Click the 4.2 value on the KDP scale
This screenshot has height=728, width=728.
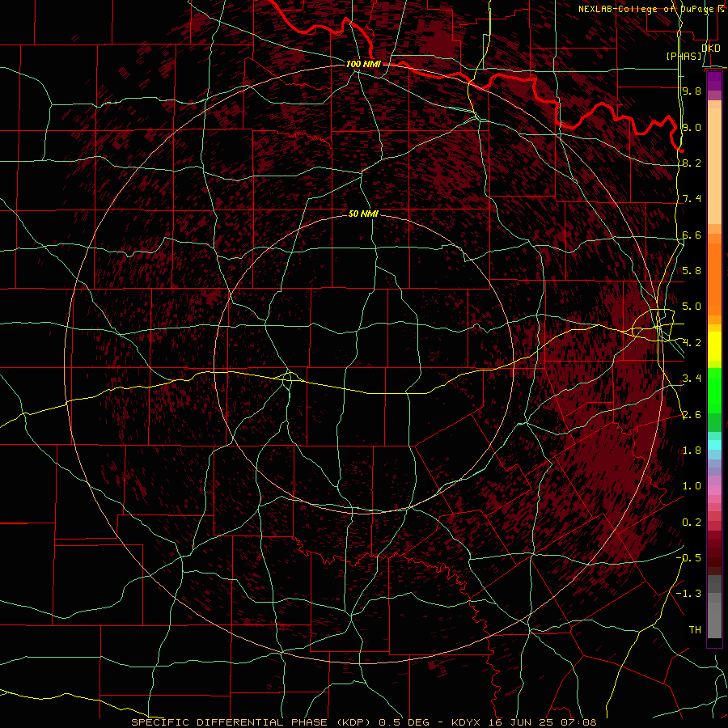[x=692, y=343]
